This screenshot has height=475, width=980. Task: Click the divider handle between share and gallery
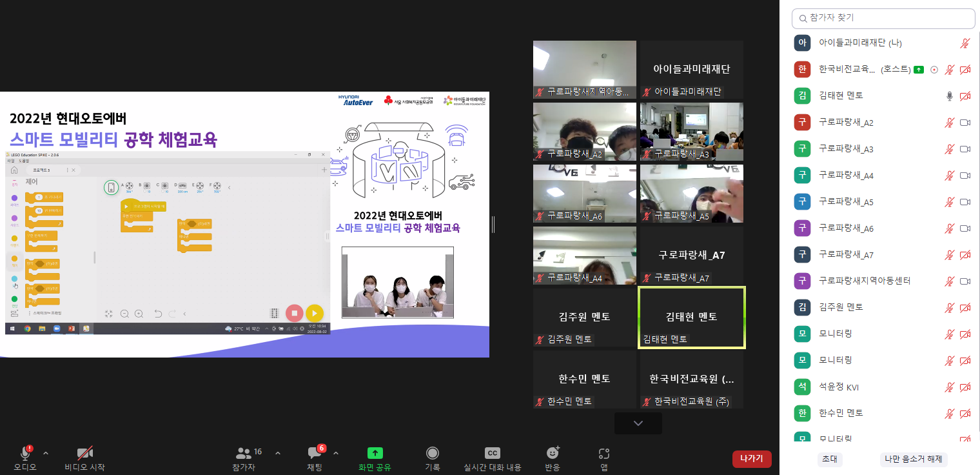[x=493, y=224]
